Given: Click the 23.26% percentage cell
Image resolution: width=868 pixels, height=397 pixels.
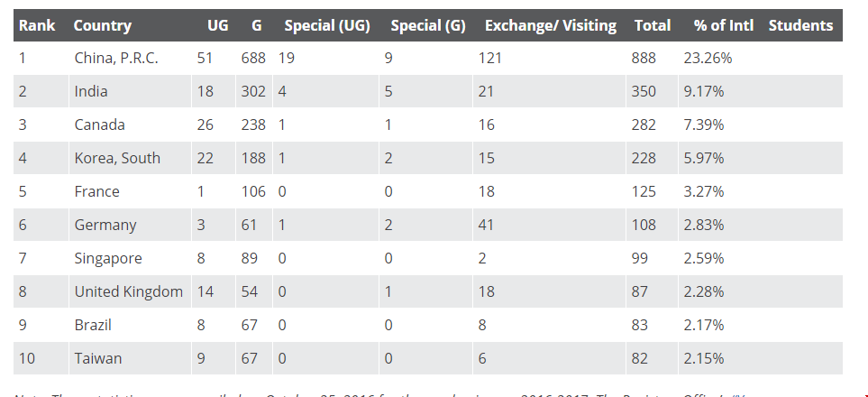Looking at the screenshot, I should click(x=708, y=59).
